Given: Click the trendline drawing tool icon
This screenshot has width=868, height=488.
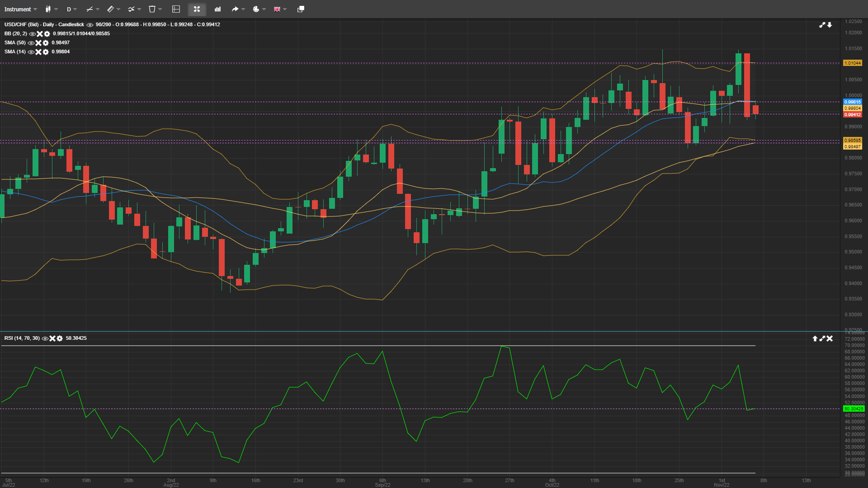Looking at the screenshot, I should pyautogui.click(x=89, y=9).
